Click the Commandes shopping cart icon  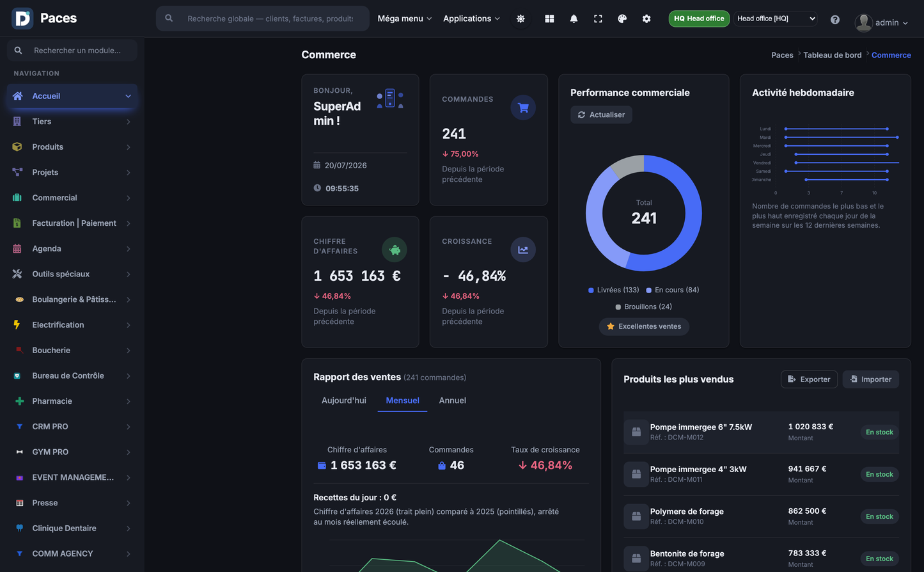point(523,107)
